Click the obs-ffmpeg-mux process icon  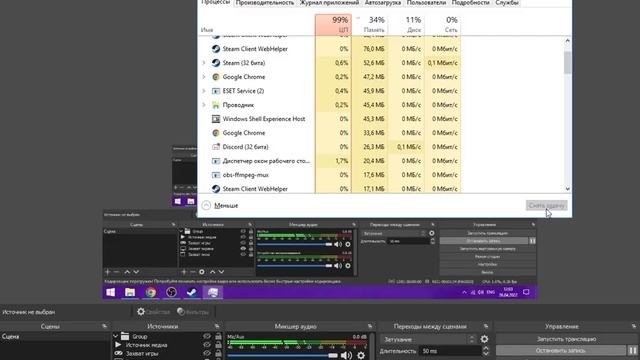coord(216,175)
